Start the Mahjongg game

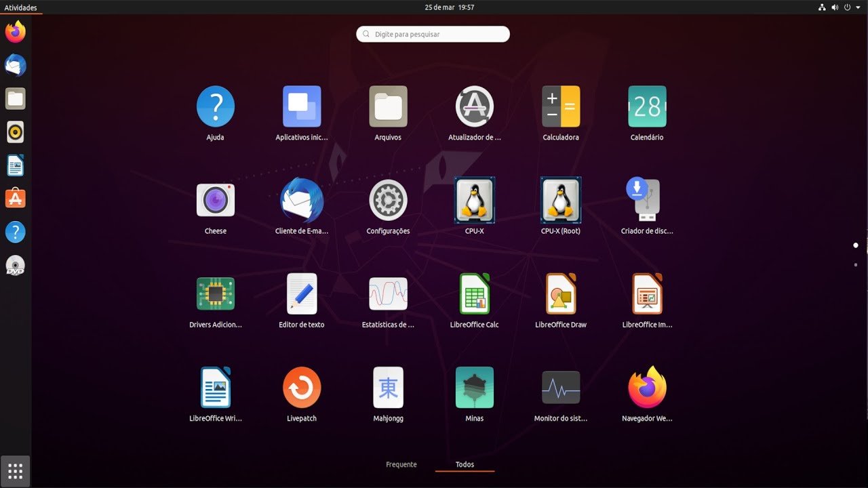point(388,387)
